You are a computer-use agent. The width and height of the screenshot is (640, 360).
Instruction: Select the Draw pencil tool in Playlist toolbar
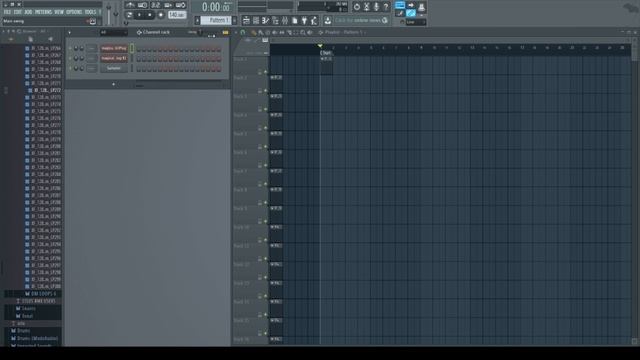253,32
